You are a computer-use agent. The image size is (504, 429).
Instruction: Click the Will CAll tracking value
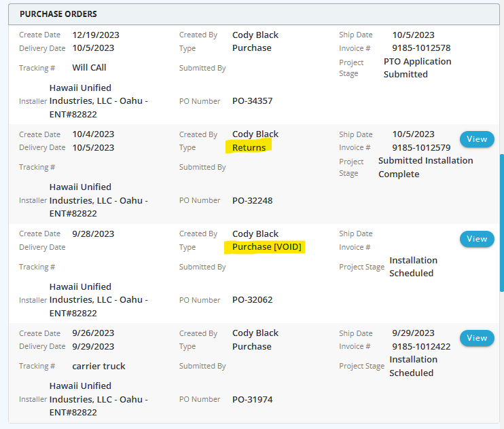click(89, 68)
